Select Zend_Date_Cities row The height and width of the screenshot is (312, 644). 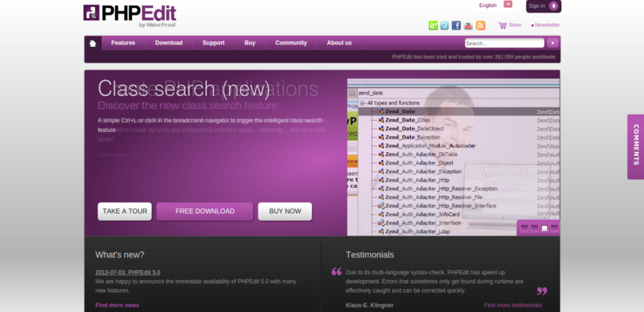pos(459,120)
